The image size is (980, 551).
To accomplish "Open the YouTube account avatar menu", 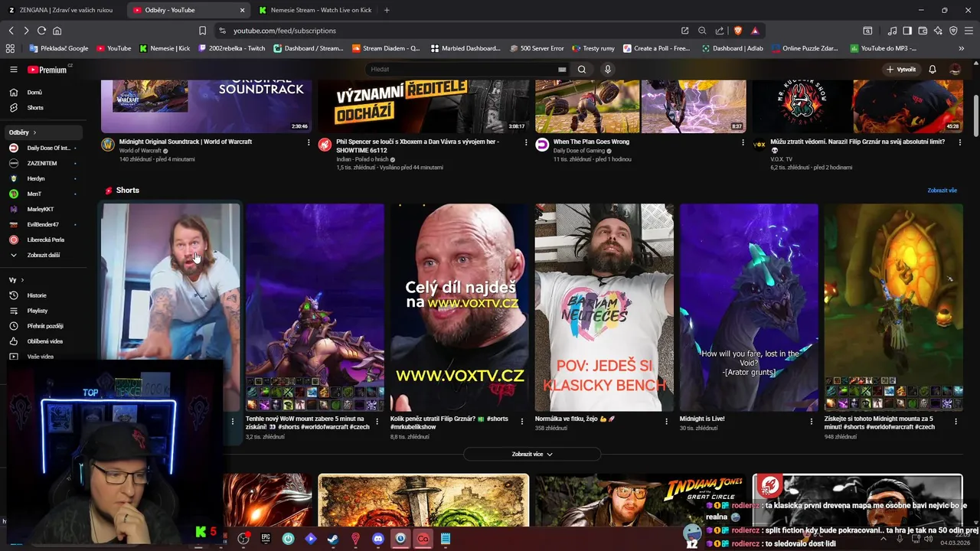I will click(x=955, y=70).
